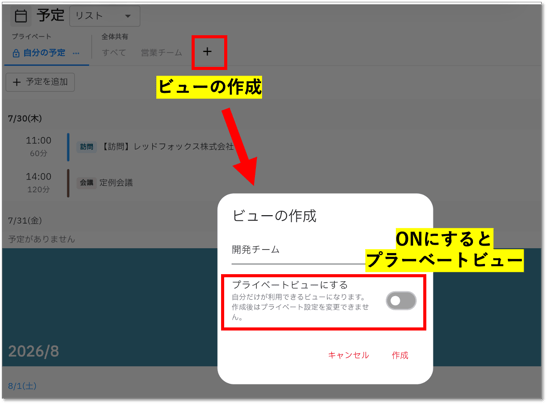The height and width of the screenshot is (404, 547).
Task: Open the three-dot menu next to 自分の予定
Action: point(76,53)
